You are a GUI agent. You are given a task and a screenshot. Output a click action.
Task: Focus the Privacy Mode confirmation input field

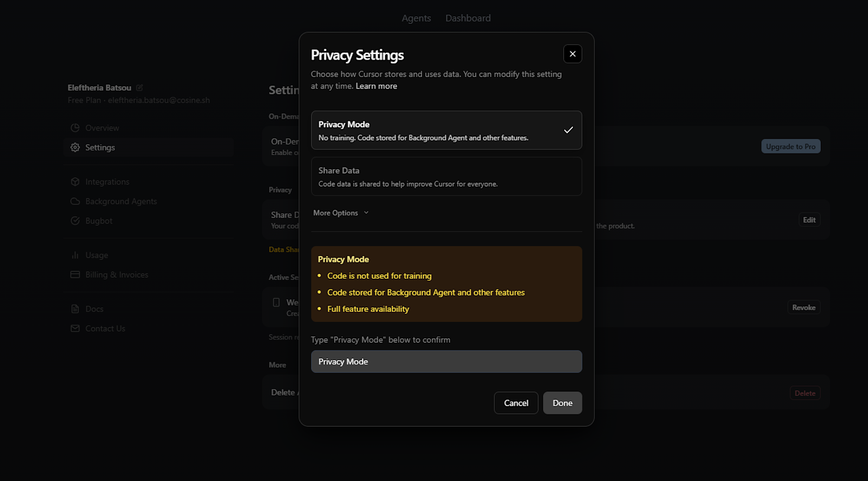point(446,362)
